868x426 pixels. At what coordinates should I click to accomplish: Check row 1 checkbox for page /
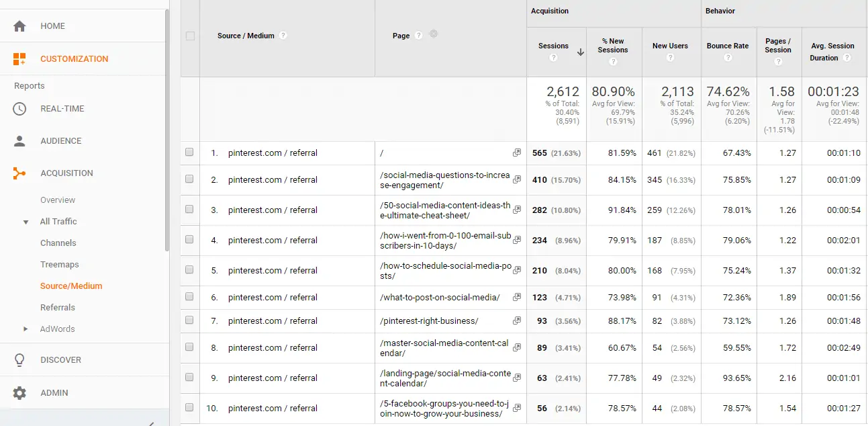[x=189, y=153]
